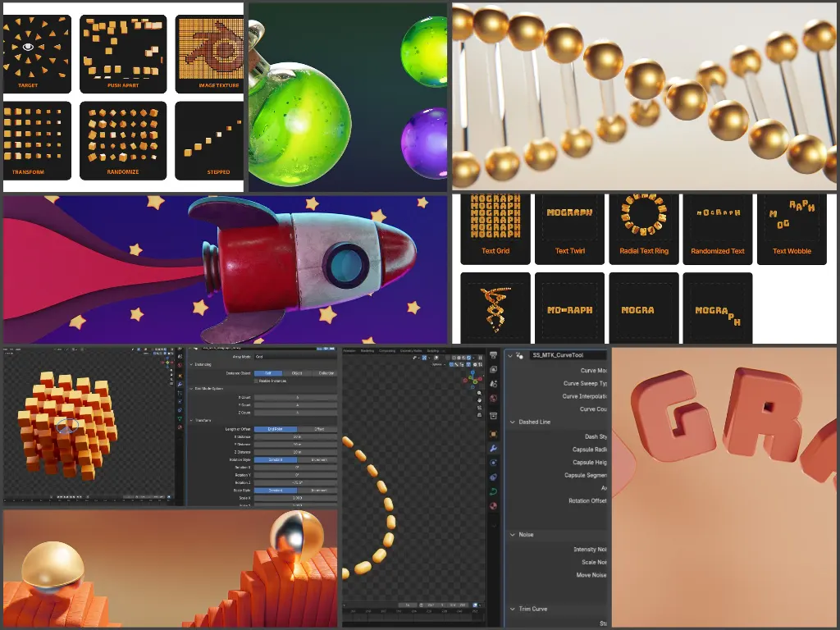Open Modifiers wrench tab in CurveTool panel
The image size is (840, 630).
(x=493, y=449)
